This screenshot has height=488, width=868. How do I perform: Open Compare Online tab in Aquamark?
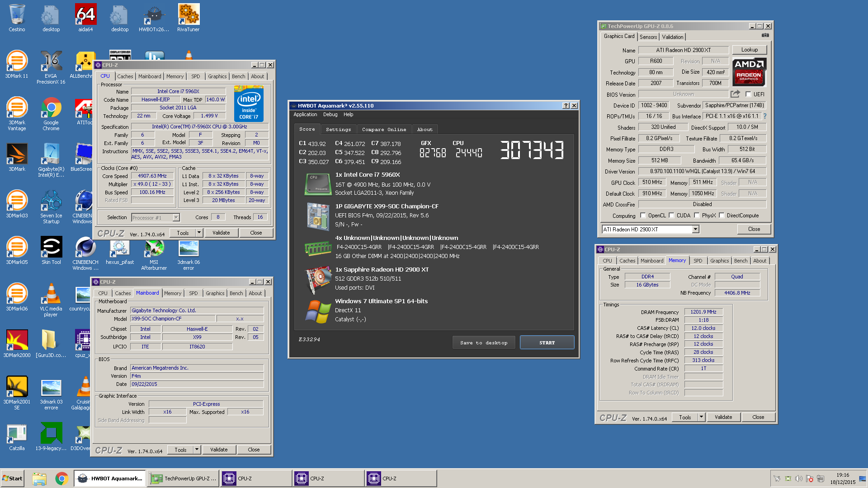point(384,129)
